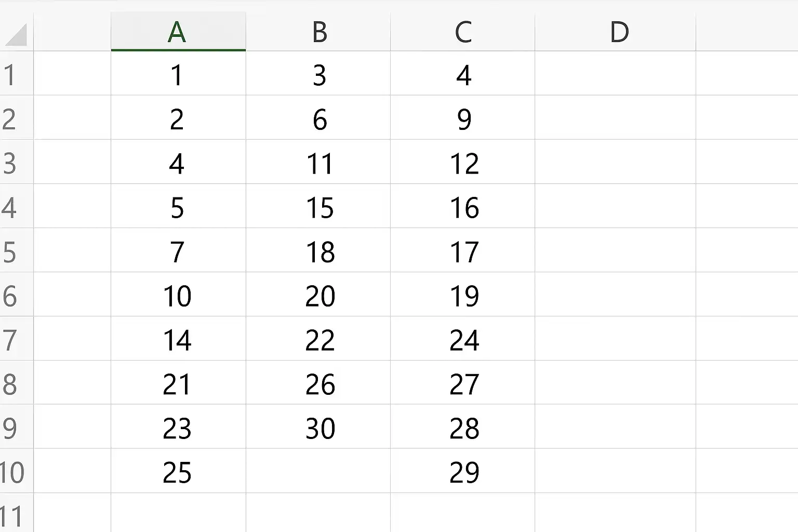This screenshot has width=798, height=532.
Task: Select the cell containing 25
Action: 178,473
